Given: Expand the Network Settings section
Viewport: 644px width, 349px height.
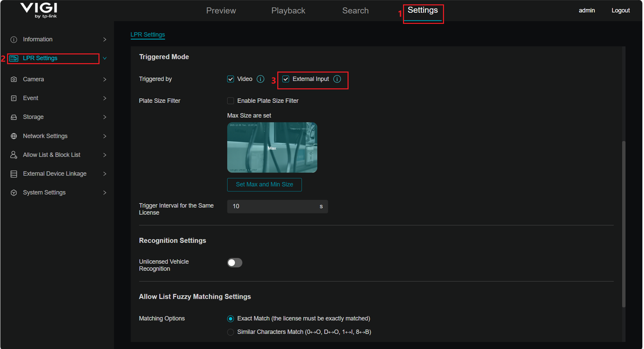Looking at the screenshot, I should point(105,136).
